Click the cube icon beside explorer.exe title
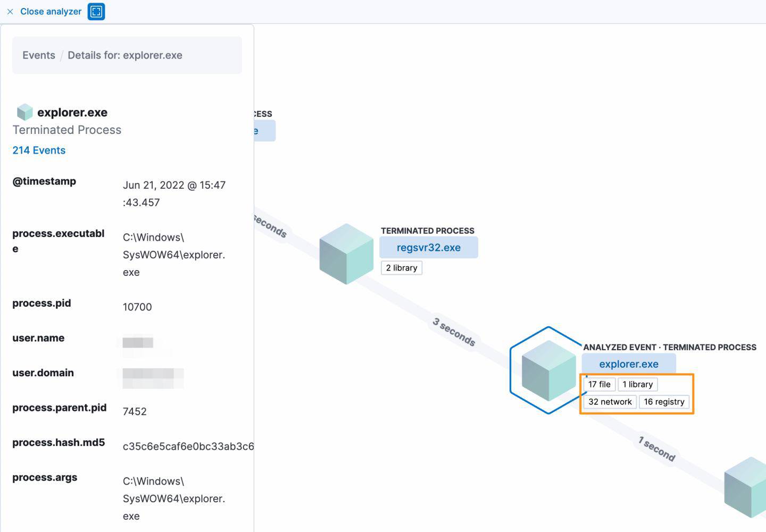 [x=24, y=112]
